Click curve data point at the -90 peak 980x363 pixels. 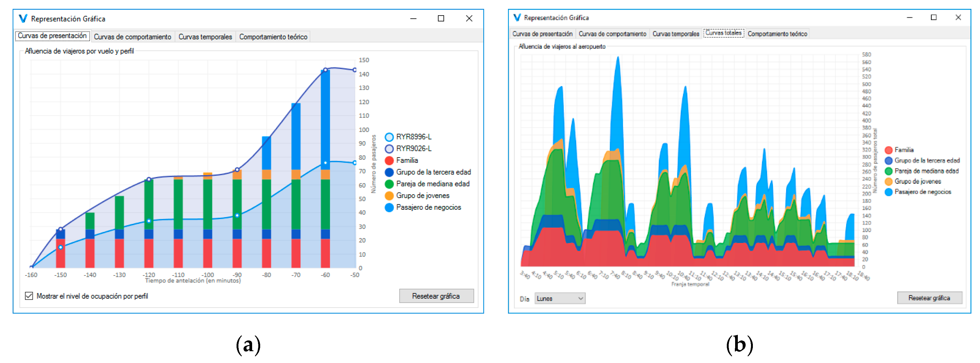237,170
